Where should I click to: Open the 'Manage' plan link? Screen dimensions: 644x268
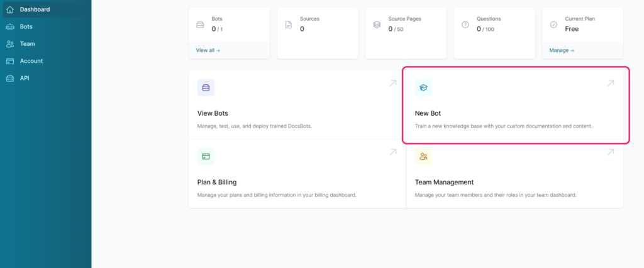562,50
